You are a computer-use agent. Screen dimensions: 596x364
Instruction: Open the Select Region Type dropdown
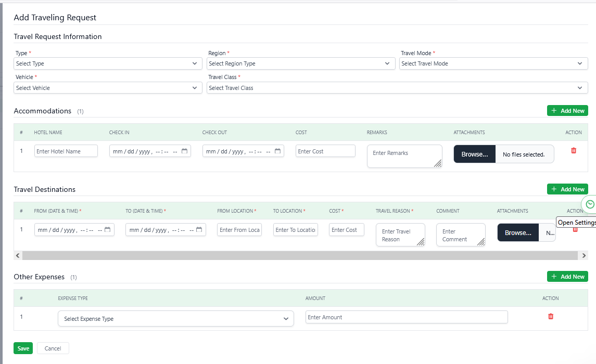[x=301, y=63]
